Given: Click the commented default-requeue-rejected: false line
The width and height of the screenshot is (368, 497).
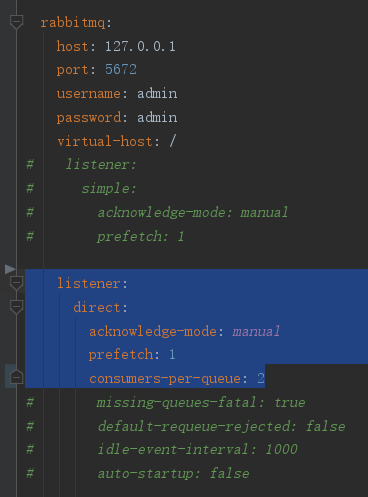Looking at the screenshot, I should [x=221, y=426].
